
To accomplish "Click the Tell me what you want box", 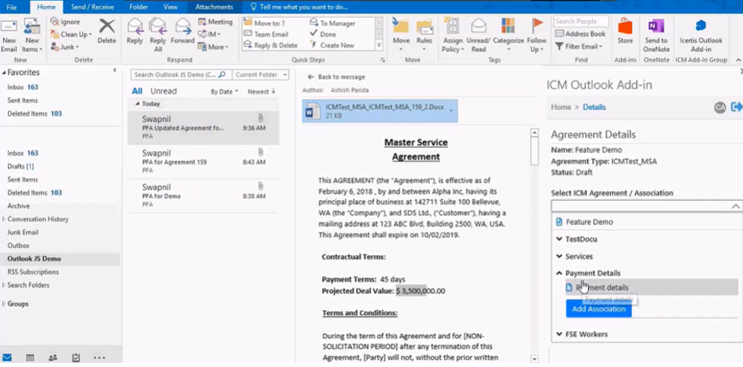I will pyautogui.click(x=299, y=7).
